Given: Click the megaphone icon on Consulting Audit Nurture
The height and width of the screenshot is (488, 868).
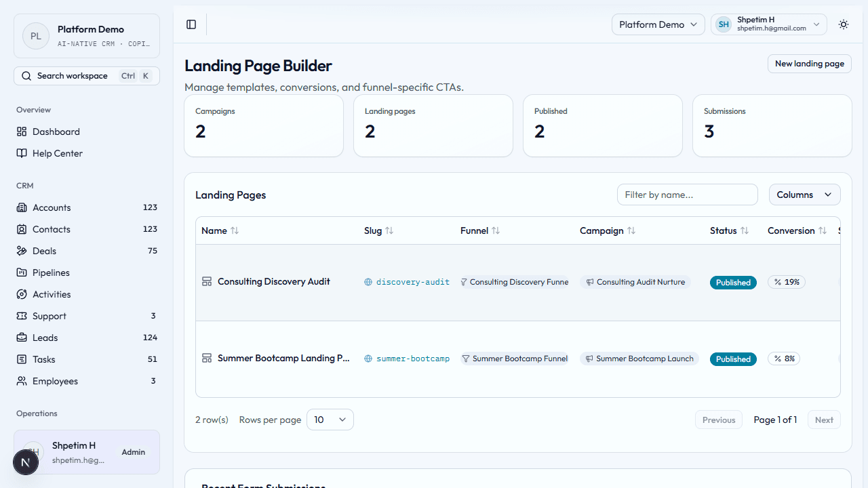Looking at the screenshot, I should point(589,282).
